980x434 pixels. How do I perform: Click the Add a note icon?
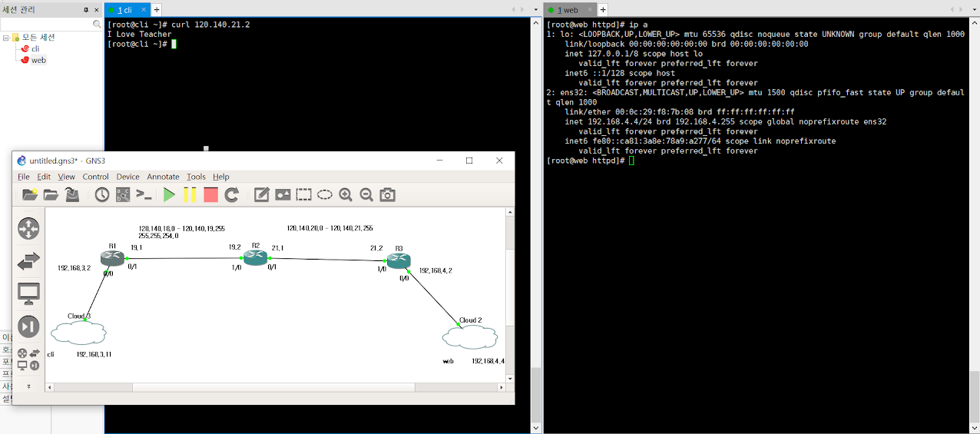tap(262, 194)
